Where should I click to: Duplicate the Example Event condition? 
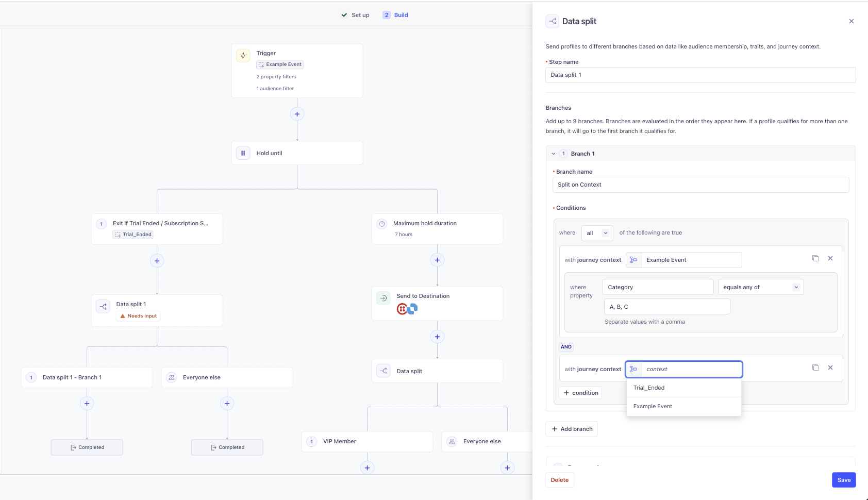click(x=815, y=258)
